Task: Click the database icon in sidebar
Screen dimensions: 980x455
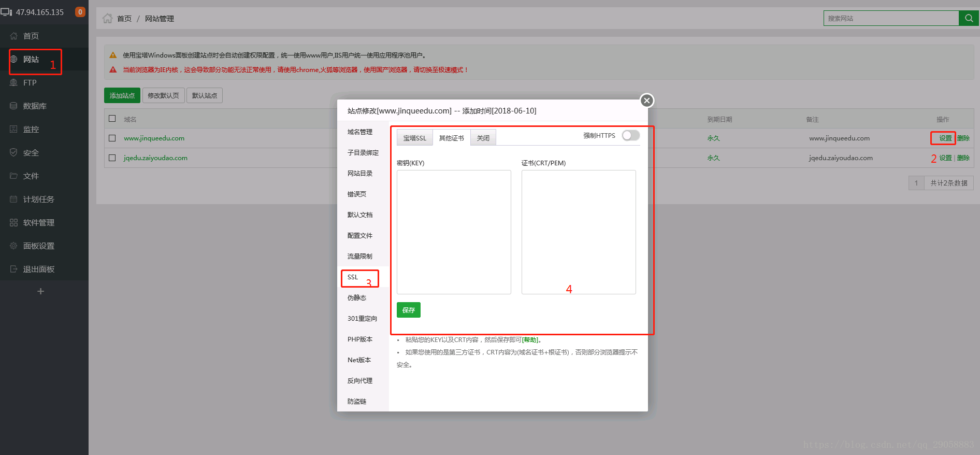Action: coord(14,106)
